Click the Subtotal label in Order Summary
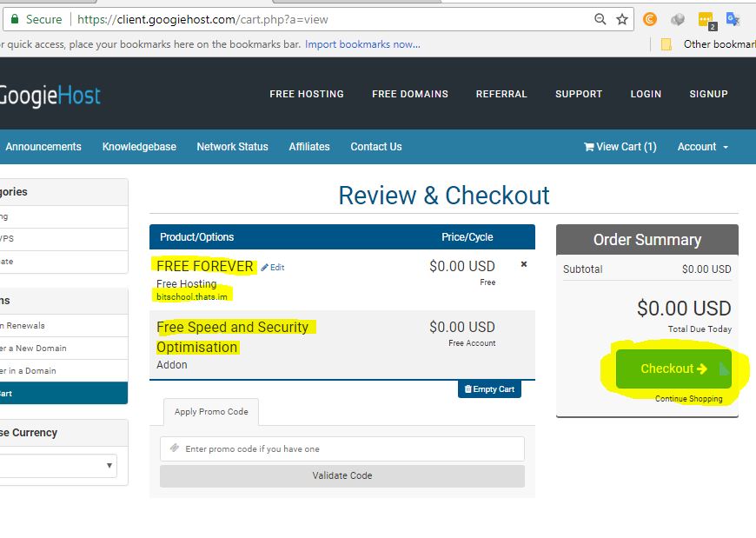This screenshot has height=538, width=756. (582, 269)
